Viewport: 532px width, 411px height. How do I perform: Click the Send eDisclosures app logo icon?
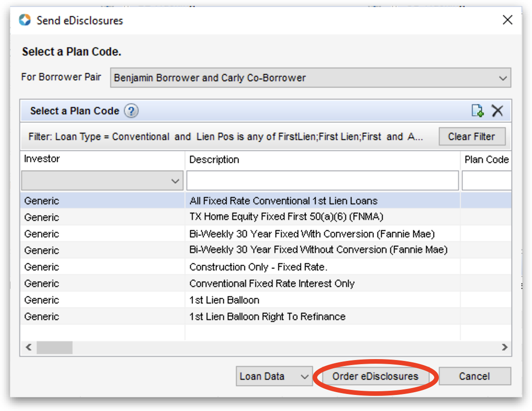25,20
